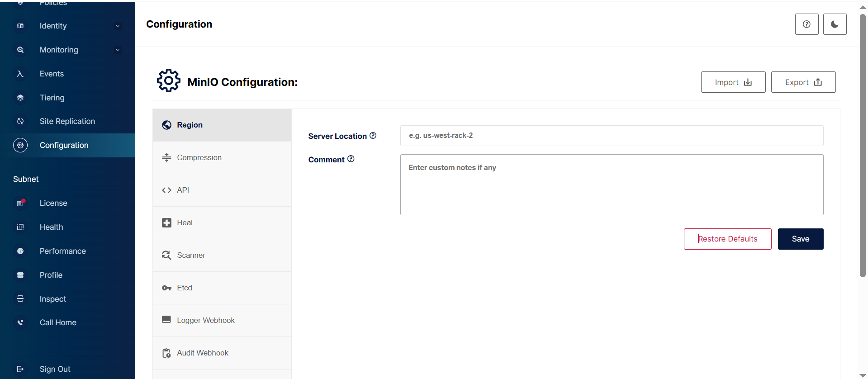The height and width of the screenshot is (379, 868).
Task: Click the Monitoring magnifier icon
Action: 20,50
